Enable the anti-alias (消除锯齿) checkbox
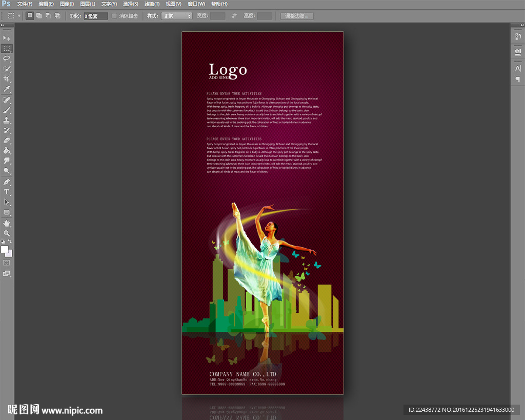Screen dimensions: 525x420 [114, 16]
